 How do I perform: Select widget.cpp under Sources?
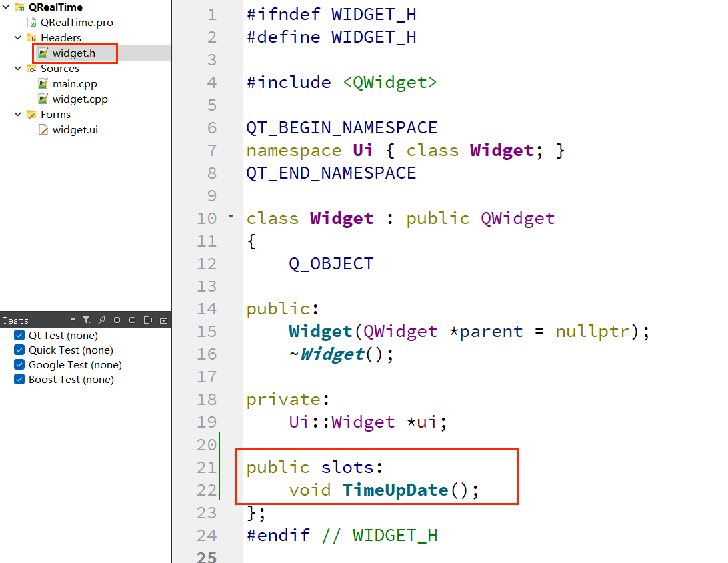pyautogui.click(x=80, y=99)
